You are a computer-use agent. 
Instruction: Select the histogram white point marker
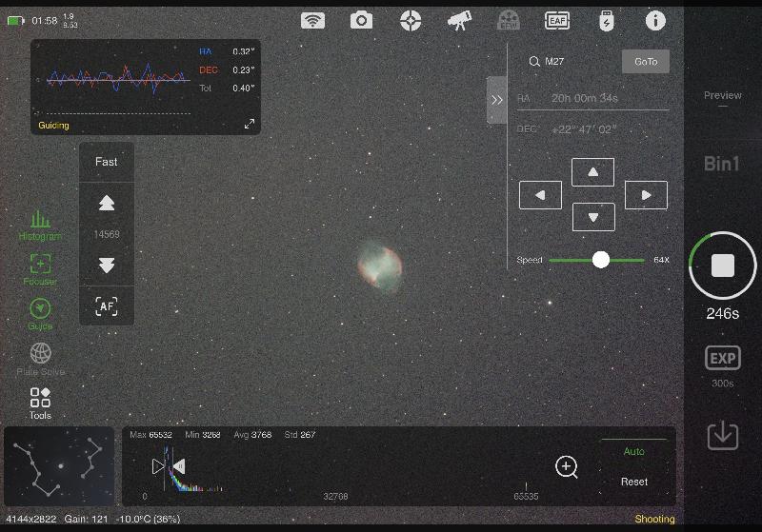click(x=179, y=466)
